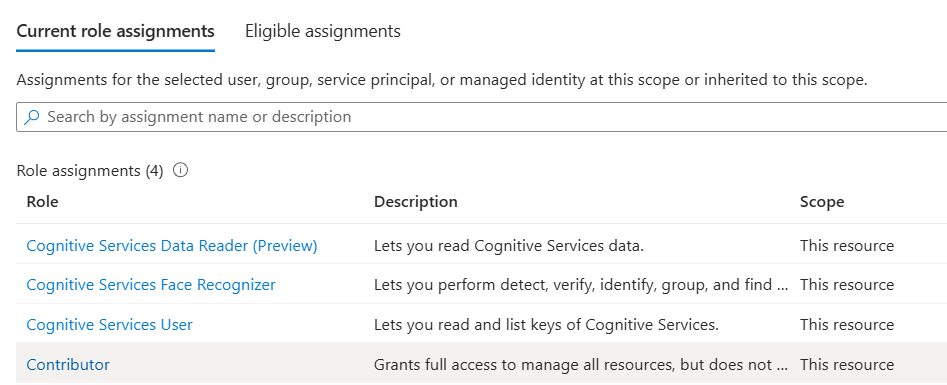Screen dimensions: 947x385
Task: Switch to Eligible assignments tab
Action: point(323,31)
